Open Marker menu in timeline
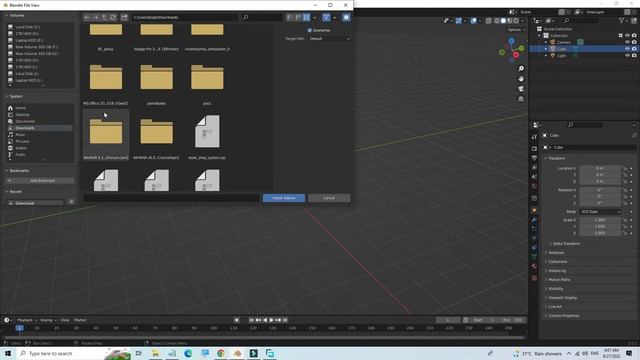Screen dimensions: 640x360 [80, 320]
